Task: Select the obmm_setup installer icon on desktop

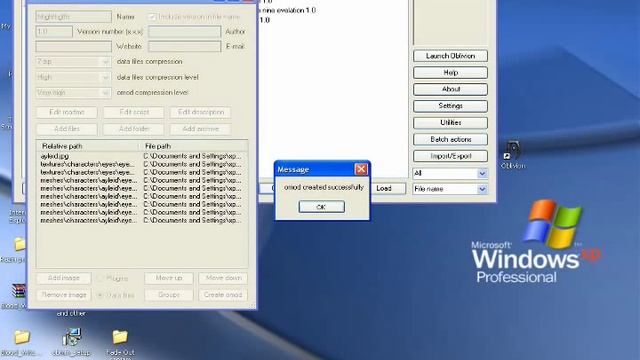Action: click(71, 341)
